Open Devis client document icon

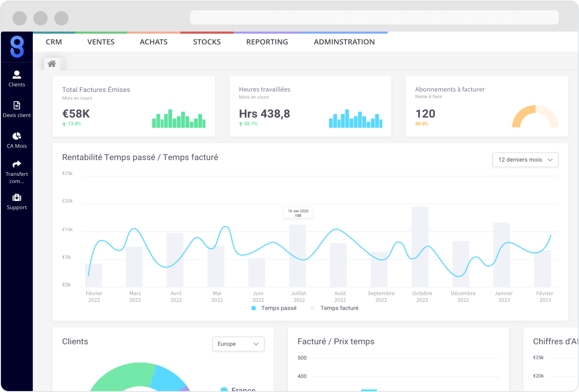pos(17,105)
